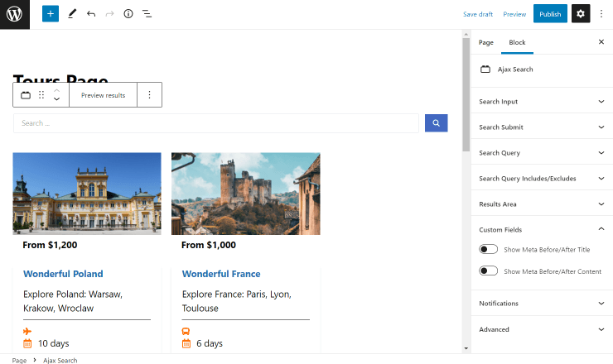Open the block inserter plus button
Image resolution: width=613 pixels, height=364 pixels.
pos(51,14)
